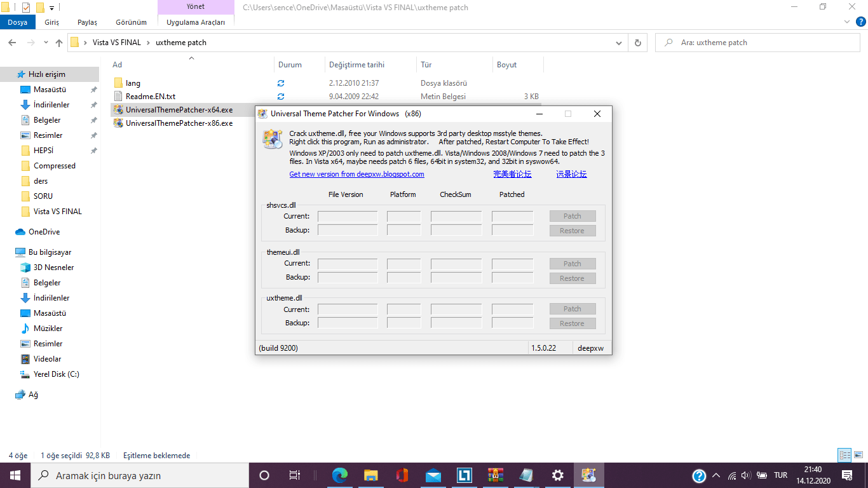This screenshot has height=488, width=868.
Task: Switch to large icons view layout
Action: pos(858,455)
